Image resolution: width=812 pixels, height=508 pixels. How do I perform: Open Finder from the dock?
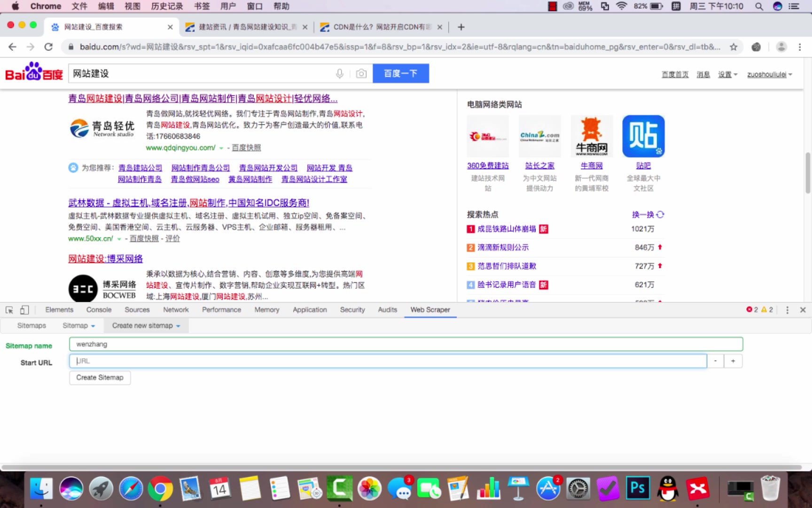tap(41, 489)
